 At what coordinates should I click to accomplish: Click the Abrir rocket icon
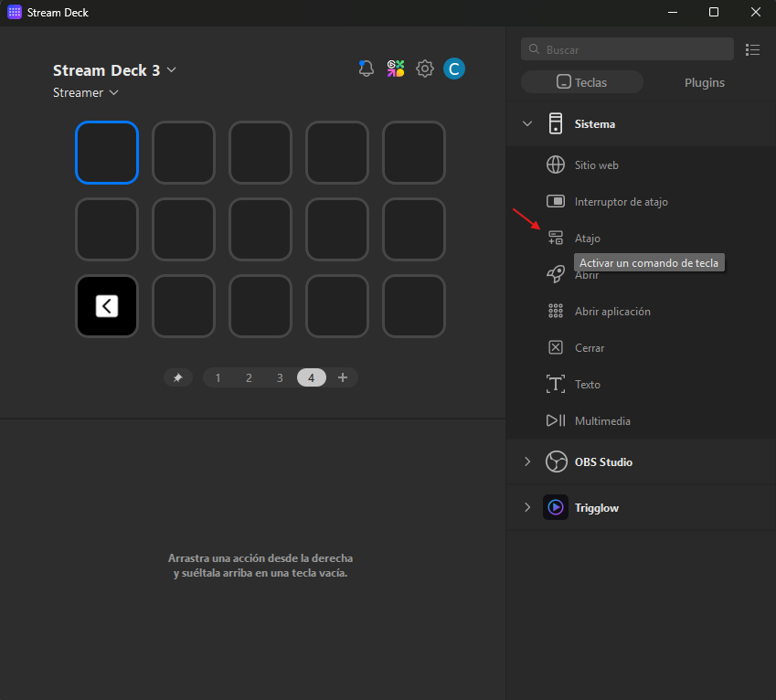click(556, 274)
